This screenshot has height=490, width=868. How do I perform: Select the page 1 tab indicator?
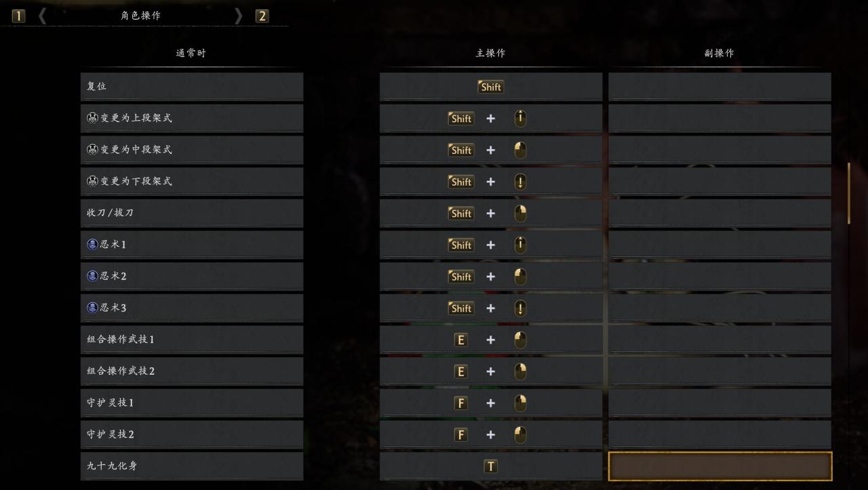pos(18,16)
